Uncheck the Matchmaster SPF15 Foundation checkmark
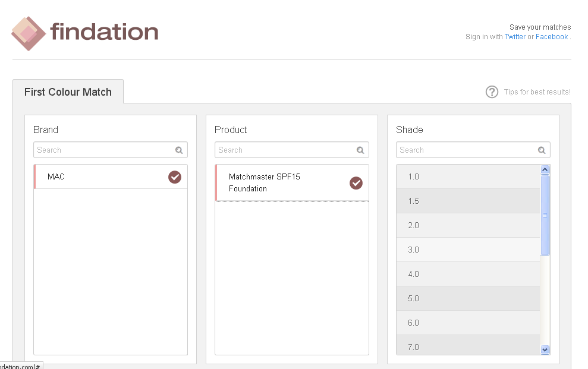The height and width of the screenshot is (369, 588). 356,183
